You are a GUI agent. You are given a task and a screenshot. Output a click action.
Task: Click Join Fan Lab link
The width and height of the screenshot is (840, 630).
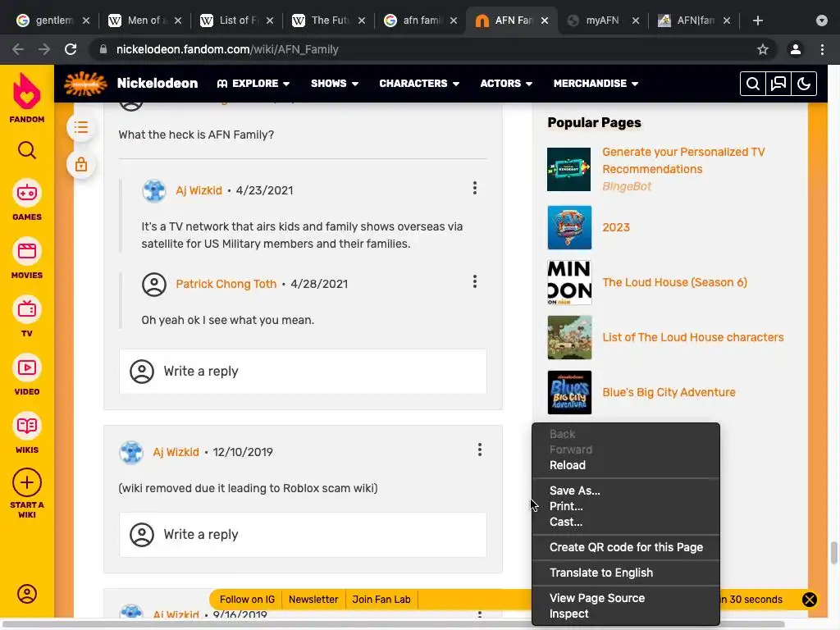[x=381, y=600]
